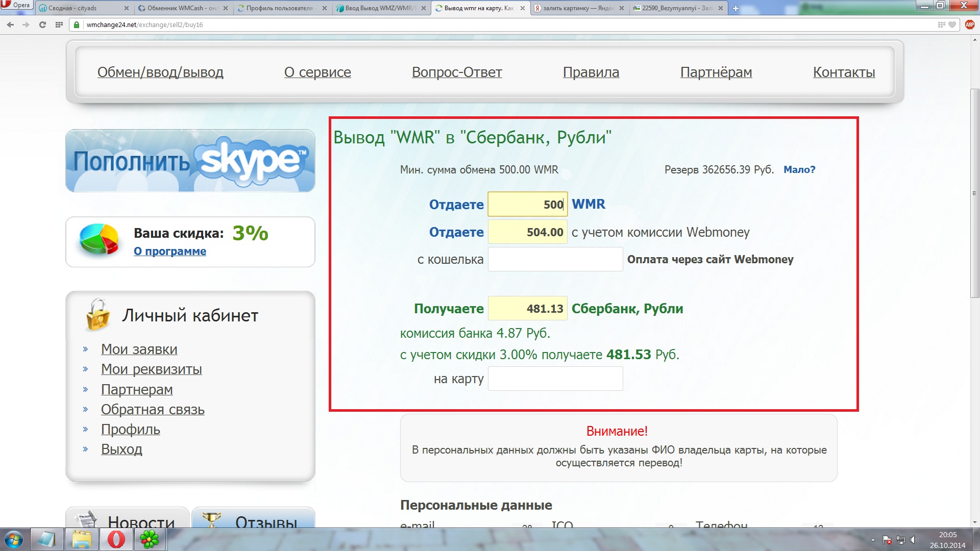Open Windows Explorer folder in taskbar

click(x=81, y=540)
